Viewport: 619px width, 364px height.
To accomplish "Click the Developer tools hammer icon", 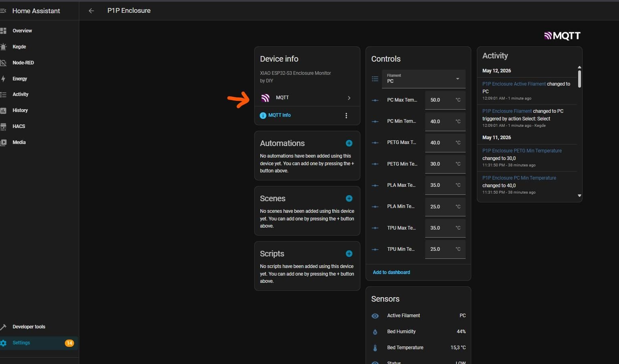I will coord(3,327).
